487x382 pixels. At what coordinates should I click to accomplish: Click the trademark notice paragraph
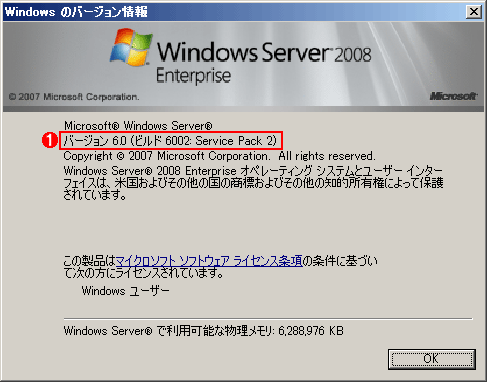pos(253,183)
